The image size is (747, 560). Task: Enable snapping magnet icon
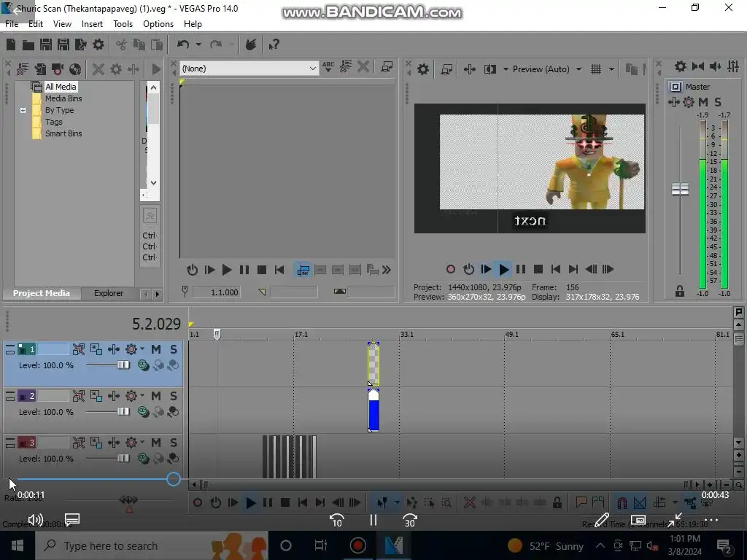[622, 502]
